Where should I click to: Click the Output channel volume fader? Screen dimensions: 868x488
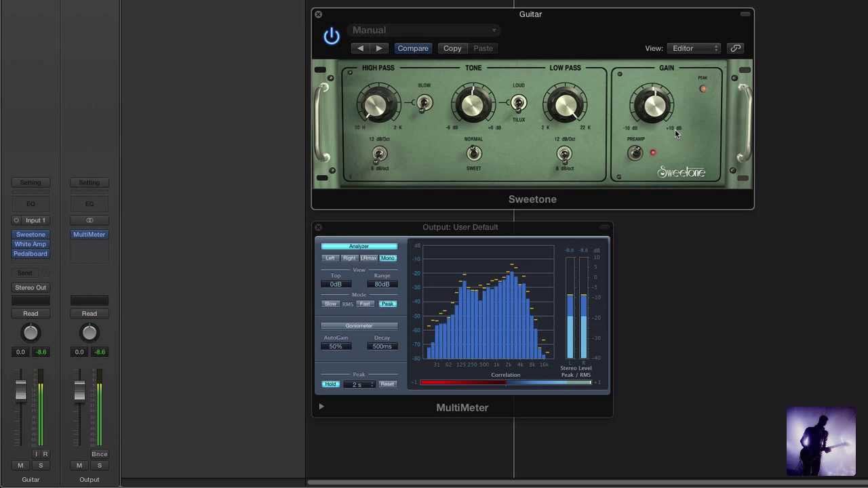[x=79, y=390]
